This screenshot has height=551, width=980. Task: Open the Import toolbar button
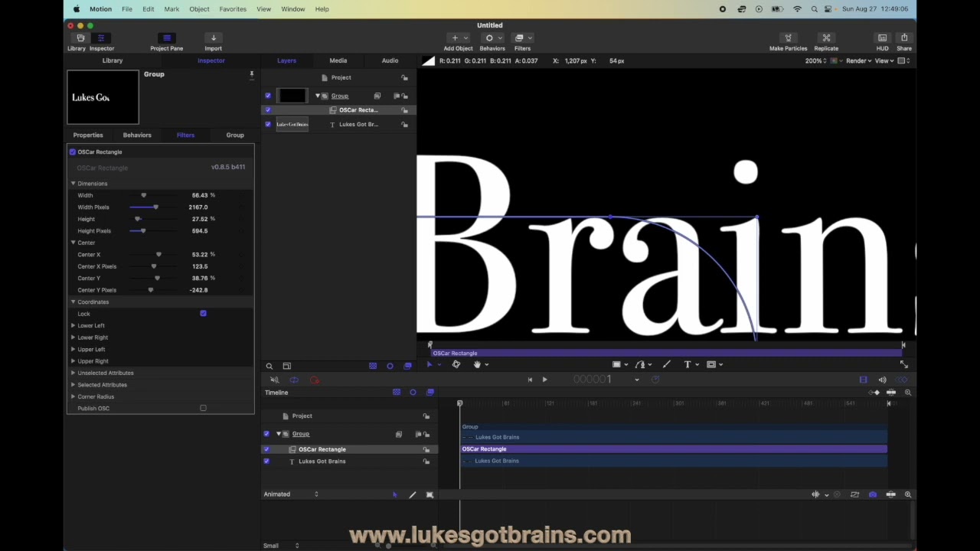pos(213,38)
